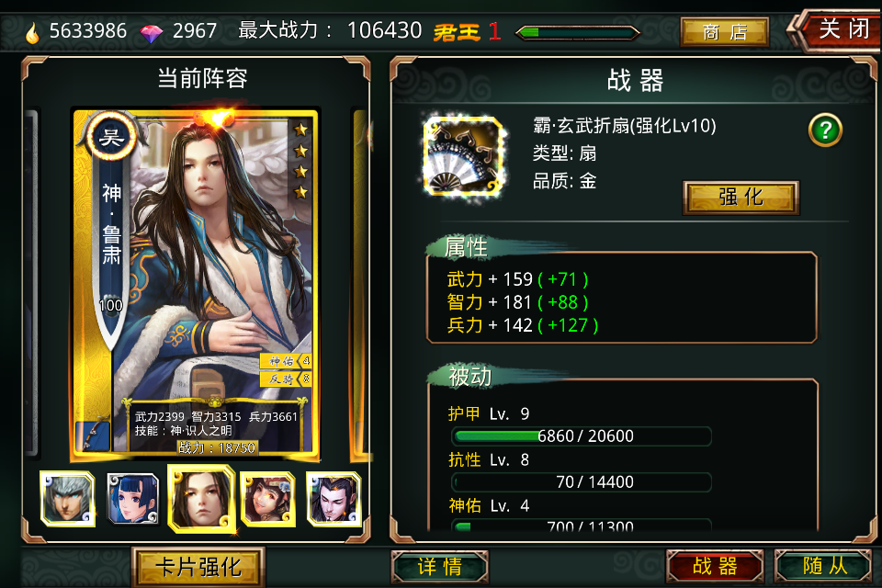Click the green question mark help icon
882x588 pixels.
tap(825, 130)
